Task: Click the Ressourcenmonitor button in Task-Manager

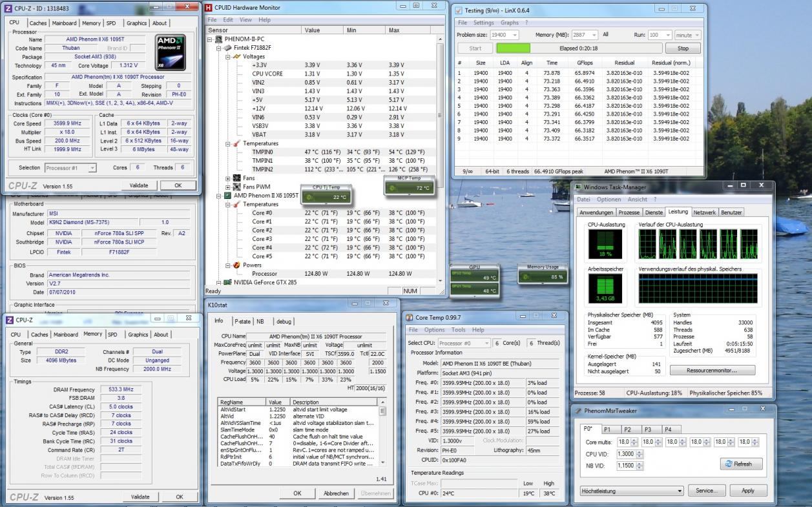Action: tap(712, 371)
